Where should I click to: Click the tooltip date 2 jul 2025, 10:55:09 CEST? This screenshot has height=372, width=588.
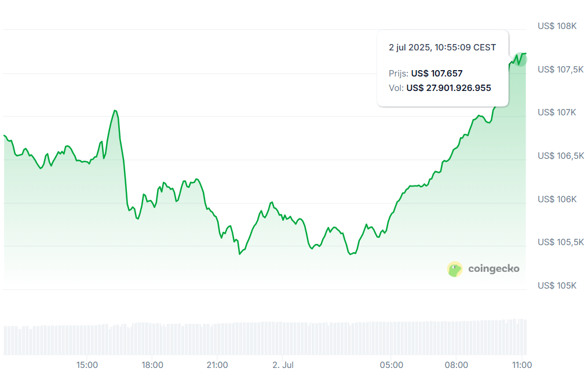click(443, 48)
